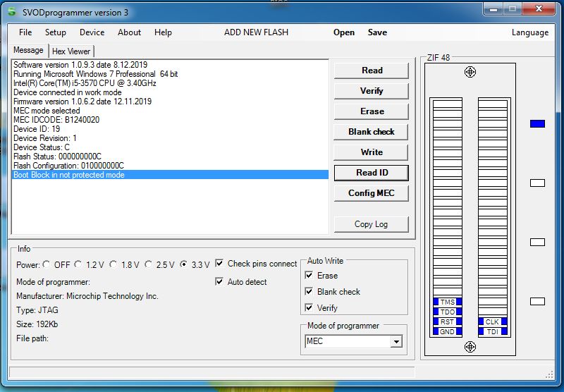
Task: Select 'Software version 1.0.9.3' log line
Action: coord(170,65)
